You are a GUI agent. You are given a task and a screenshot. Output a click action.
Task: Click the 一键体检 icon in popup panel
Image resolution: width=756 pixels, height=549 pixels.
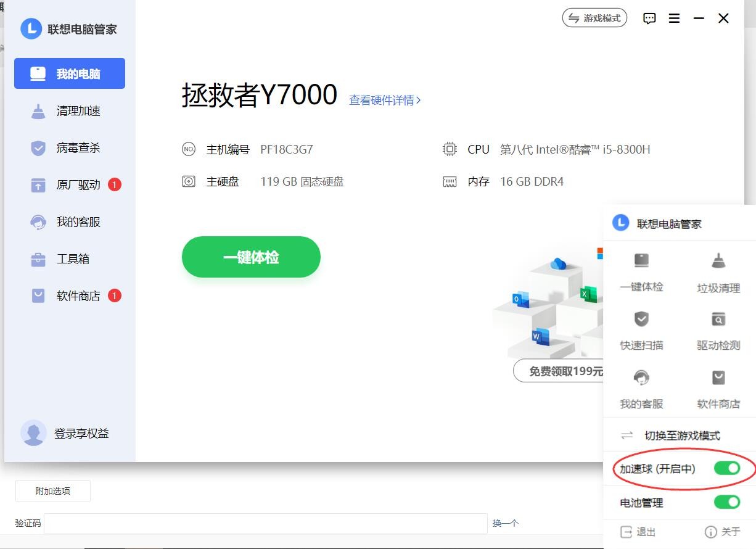[641, 261]
